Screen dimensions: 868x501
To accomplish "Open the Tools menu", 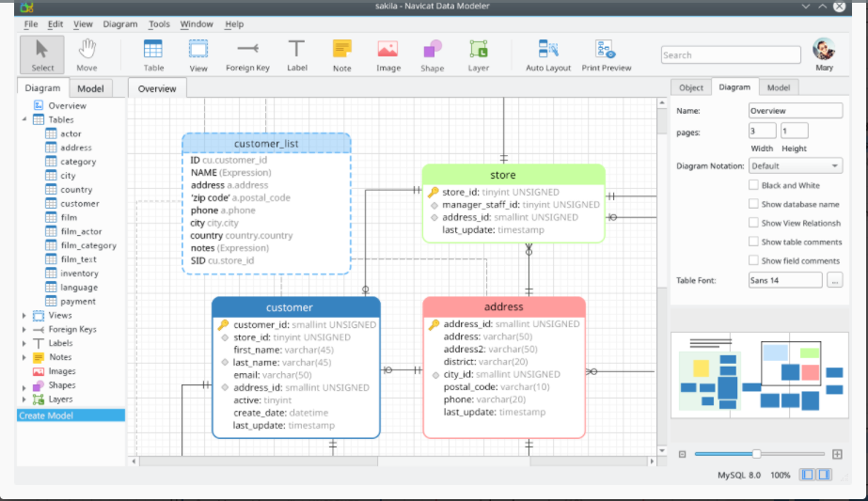I will tap(159, 23).
